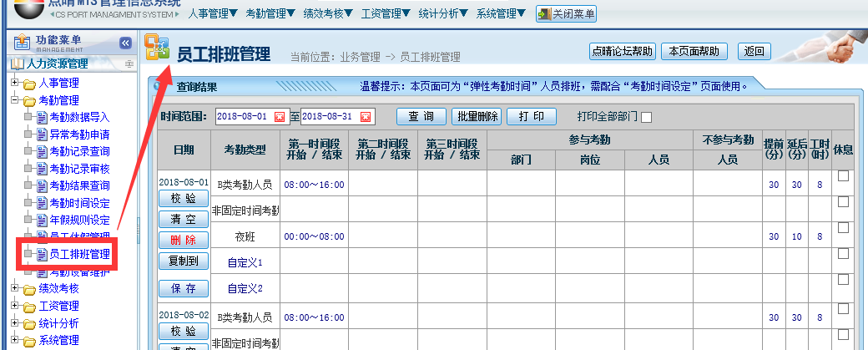Viewport: 868px width, 350px height.
Task: Tick the 休息 checkbox in first row
Action: tap(843, 176)
